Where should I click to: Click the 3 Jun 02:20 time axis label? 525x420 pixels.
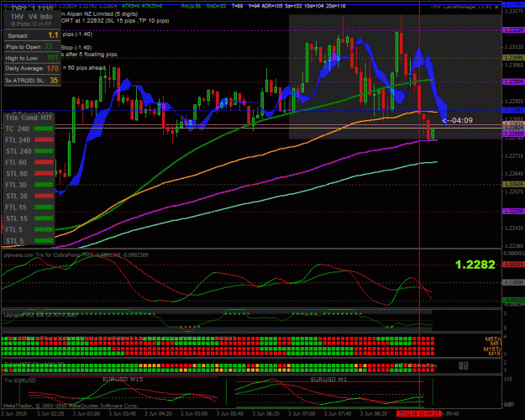click(x=50, y=413)
